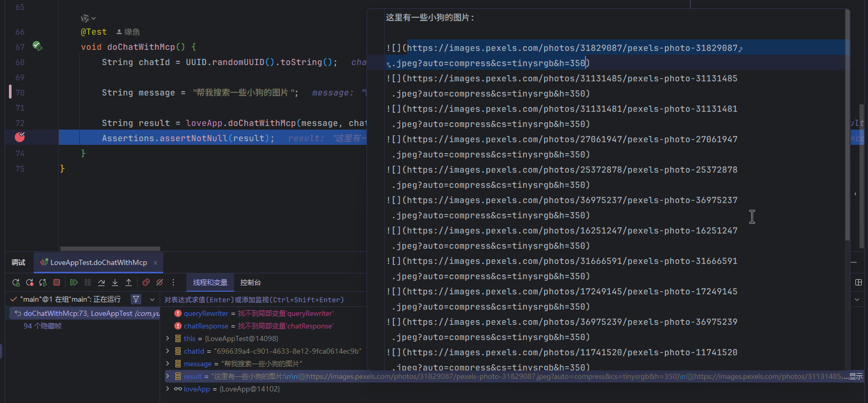Toggle Mute Breakpoints in debug toolbar
Viewport: 868px width, 403px height.
pos(160,282)
